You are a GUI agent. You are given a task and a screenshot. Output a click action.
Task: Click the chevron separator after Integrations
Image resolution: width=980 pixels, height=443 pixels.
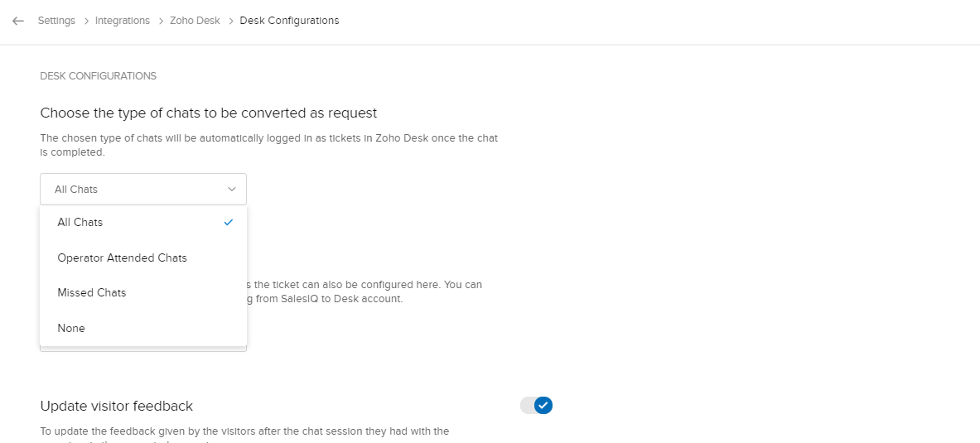click(x=160, y=21)
